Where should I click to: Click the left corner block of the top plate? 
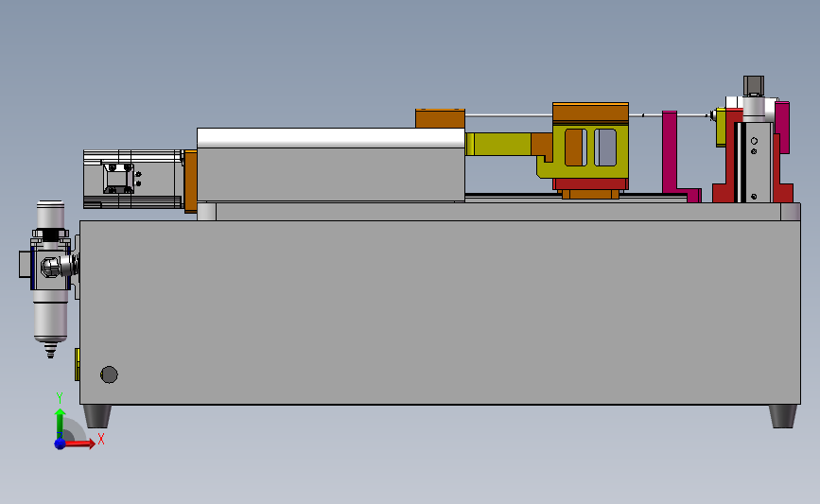pyautogui.click(x=206, y=211)
